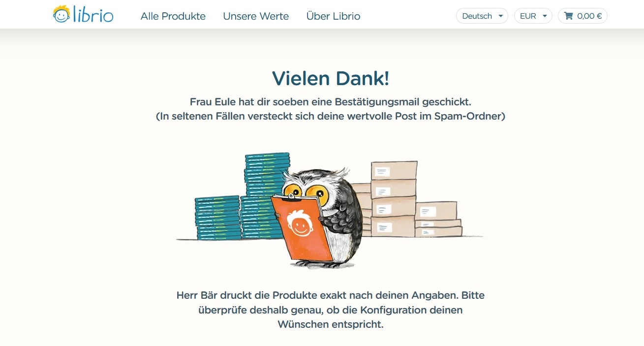The width and height of the screenshot is (644, 346).
Task: Click the tall pile of cardboard boxes
Action: pyautogui.click(x=393, y=199)
